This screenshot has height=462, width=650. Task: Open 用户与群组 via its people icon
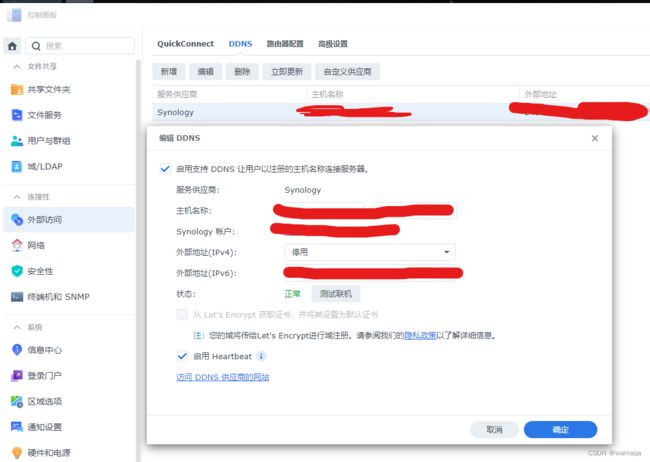coord(17,141)
